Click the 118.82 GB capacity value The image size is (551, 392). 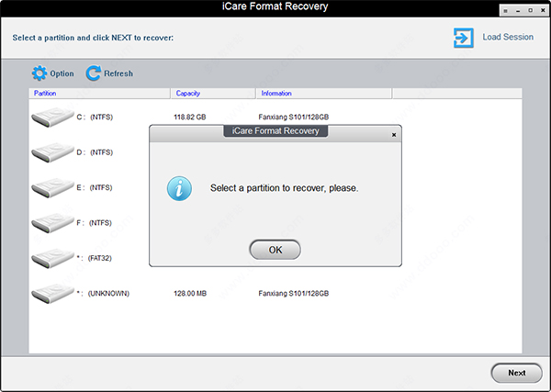190,117
